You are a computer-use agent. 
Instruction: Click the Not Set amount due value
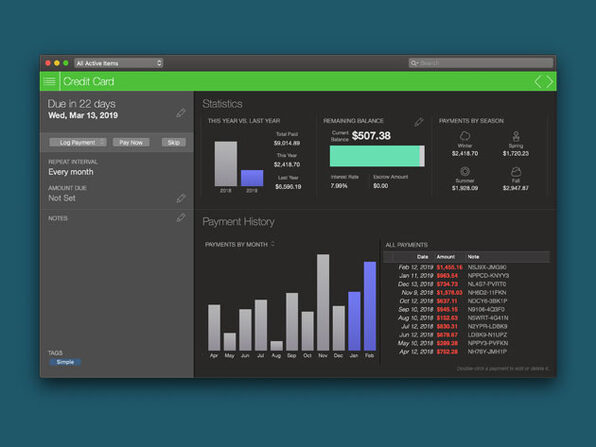[62, 198]
